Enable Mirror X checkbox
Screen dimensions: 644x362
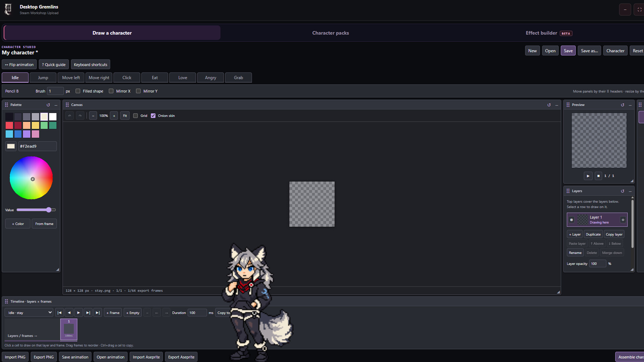click(111, 91)
